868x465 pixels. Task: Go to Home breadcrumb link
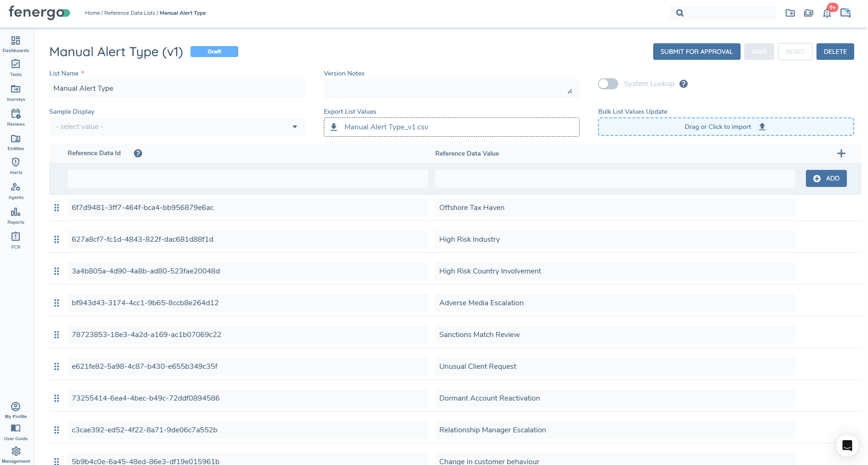click(x=92, y=13)
